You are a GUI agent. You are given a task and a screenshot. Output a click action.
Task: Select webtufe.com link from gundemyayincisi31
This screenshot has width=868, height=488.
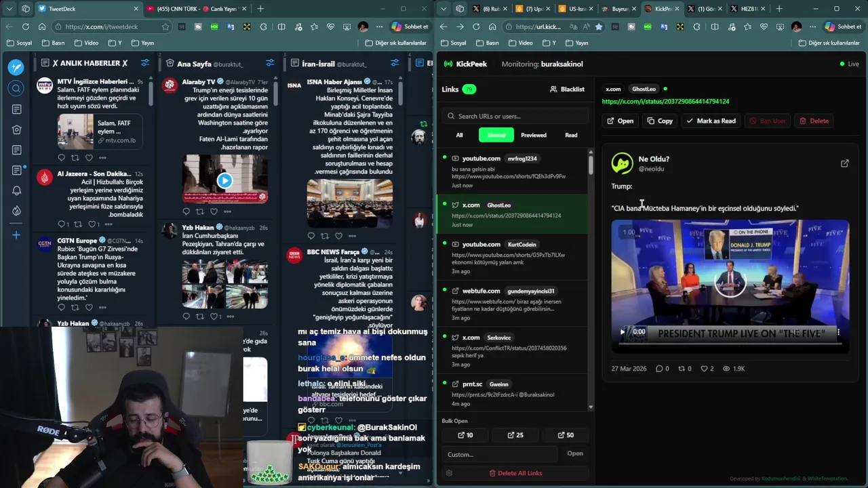pyautogui.click(x=513, y=304)
